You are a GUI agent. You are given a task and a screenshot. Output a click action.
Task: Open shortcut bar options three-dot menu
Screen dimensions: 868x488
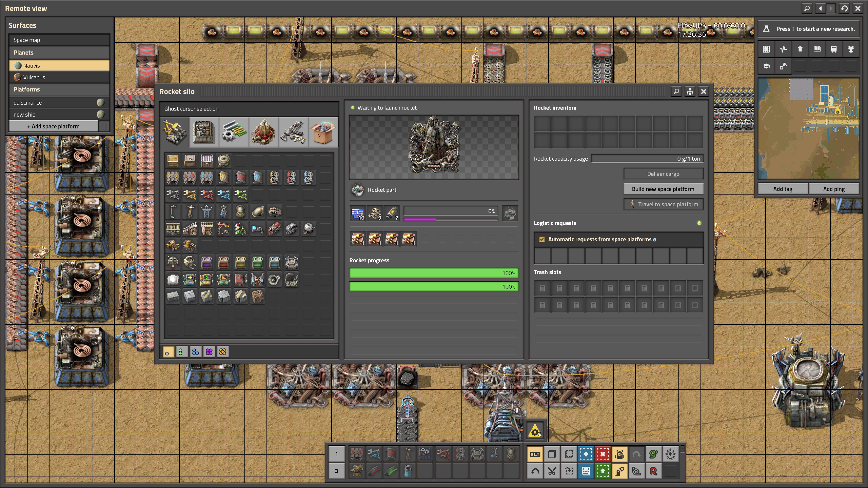click(682, 449)
